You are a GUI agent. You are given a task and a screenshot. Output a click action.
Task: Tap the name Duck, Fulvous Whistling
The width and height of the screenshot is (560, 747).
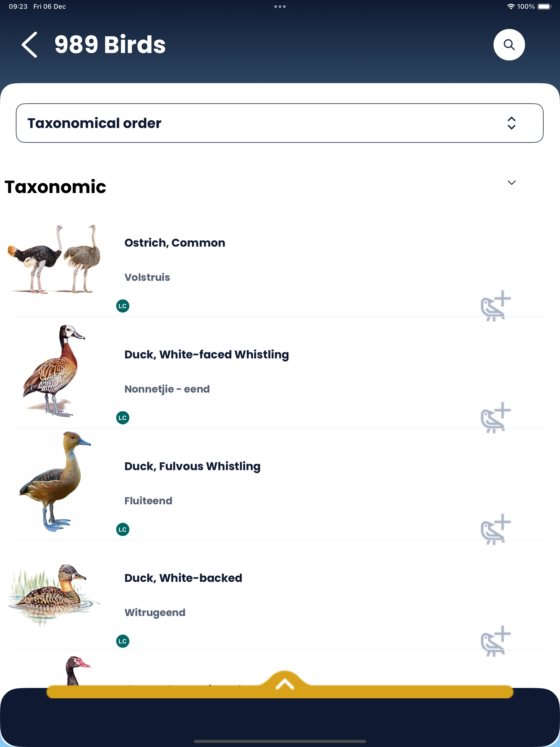(x=192, y=466)
